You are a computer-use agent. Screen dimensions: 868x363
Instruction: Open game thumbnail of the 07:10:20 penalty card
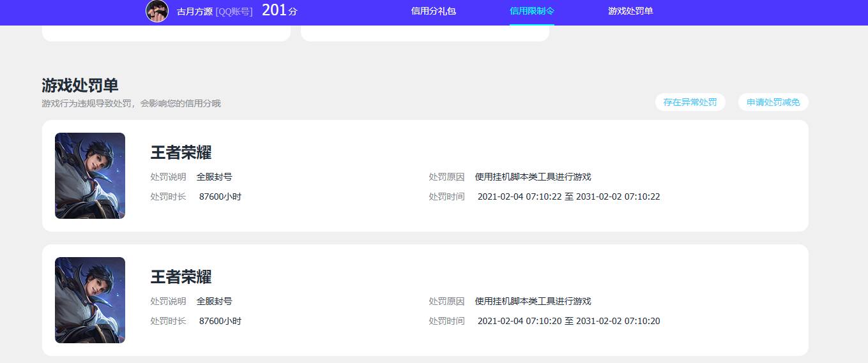tap(90, 300)
